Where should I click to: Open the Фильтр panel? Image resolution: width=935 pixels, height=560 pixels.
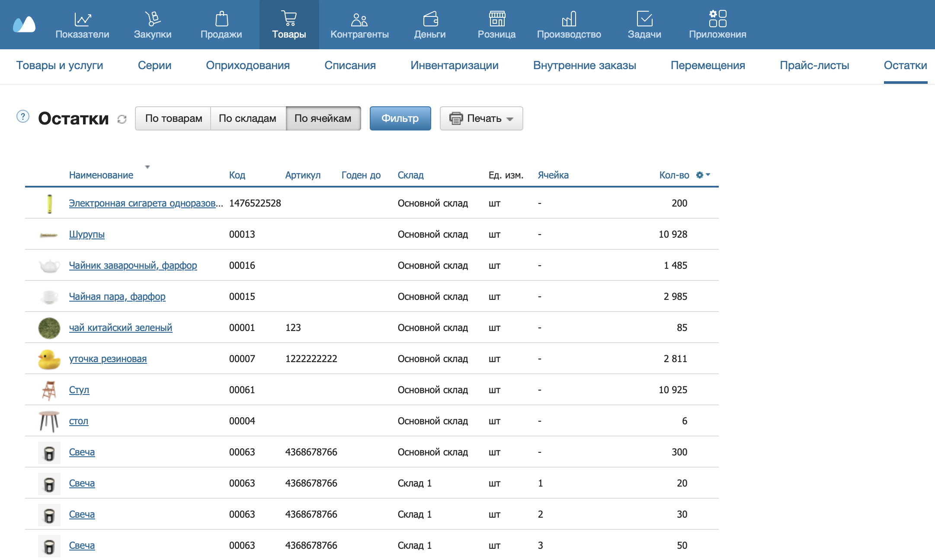[x=400, y=118]
